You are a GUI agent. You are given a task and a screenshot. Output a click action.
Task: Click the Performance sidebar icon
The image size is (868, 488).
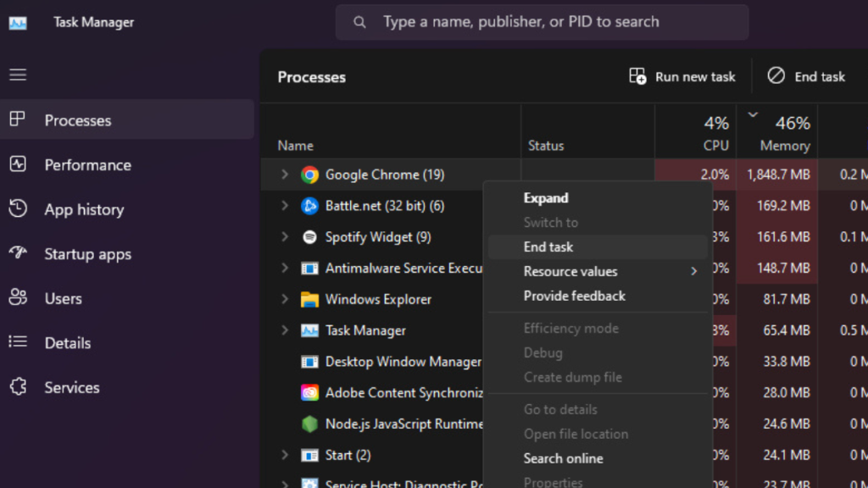[18, 164]
